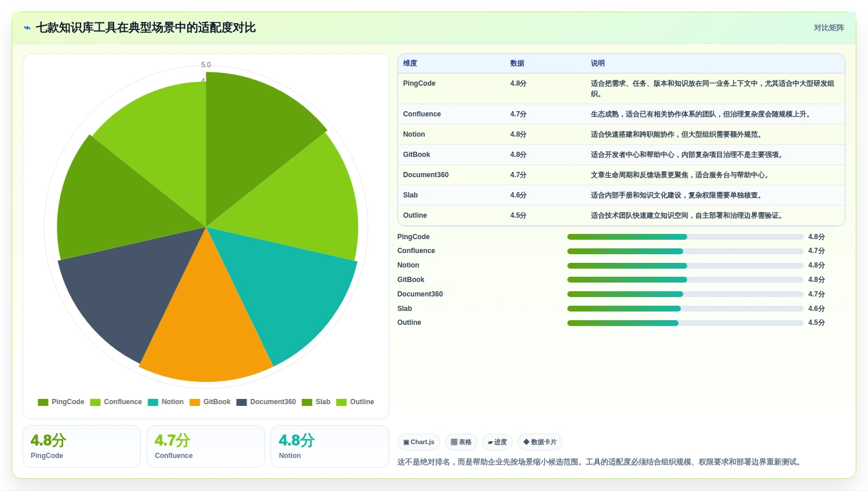Click the 数据 column header
This screenshot has height=491, width=868.
(x=517, y=63)
